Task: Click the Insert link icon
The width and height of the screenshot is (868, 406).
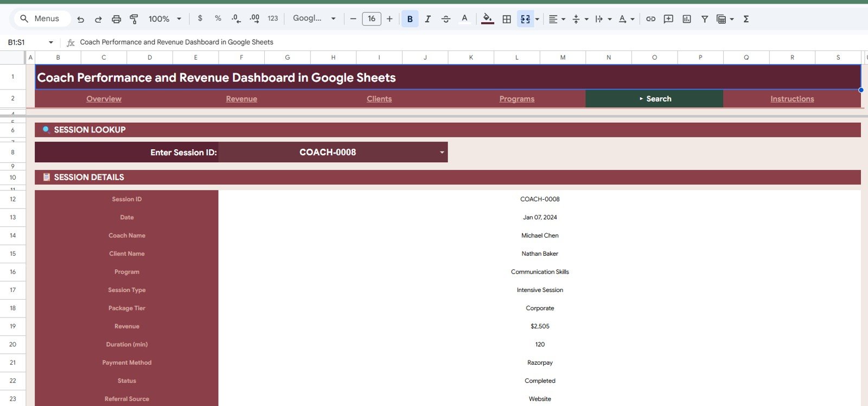Action: click(x=650, y=19)
